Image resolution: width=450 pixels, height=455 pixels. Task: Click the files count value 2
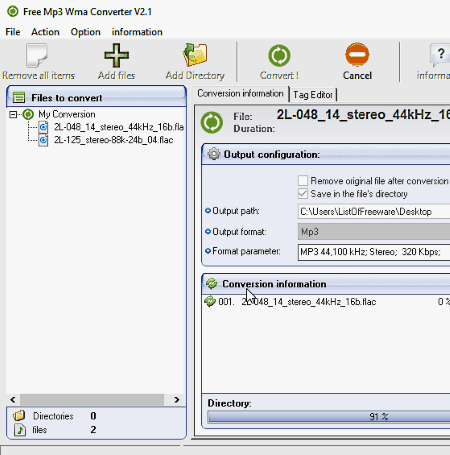click(x=93, y=430)
